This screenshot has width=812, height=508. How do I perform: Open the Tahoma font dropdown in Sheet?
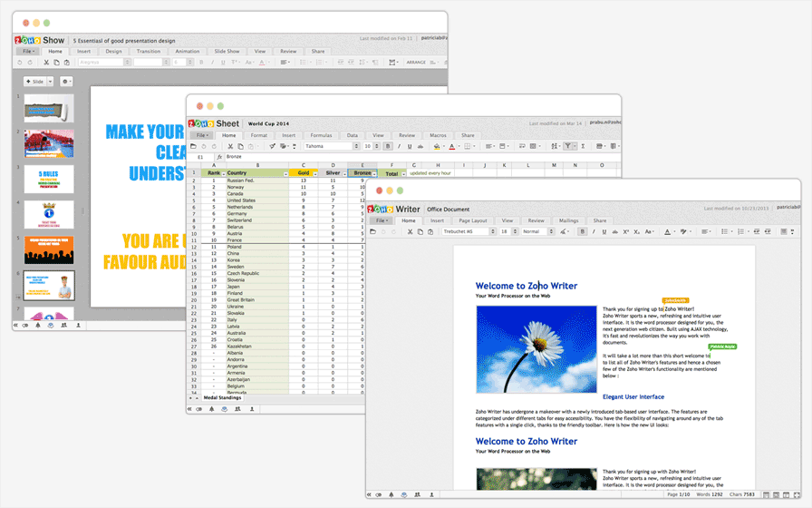[x=331, y=146]
